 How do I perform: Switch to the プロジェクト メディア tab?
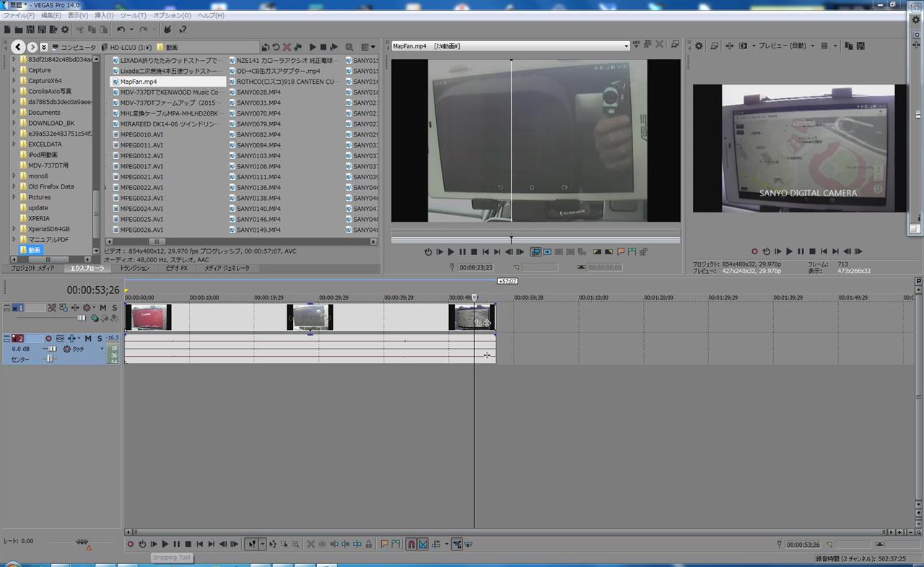coord(32,268)
